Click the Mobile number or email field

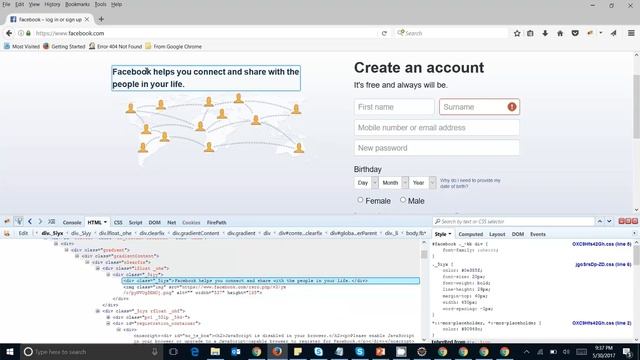click(437, 128)
